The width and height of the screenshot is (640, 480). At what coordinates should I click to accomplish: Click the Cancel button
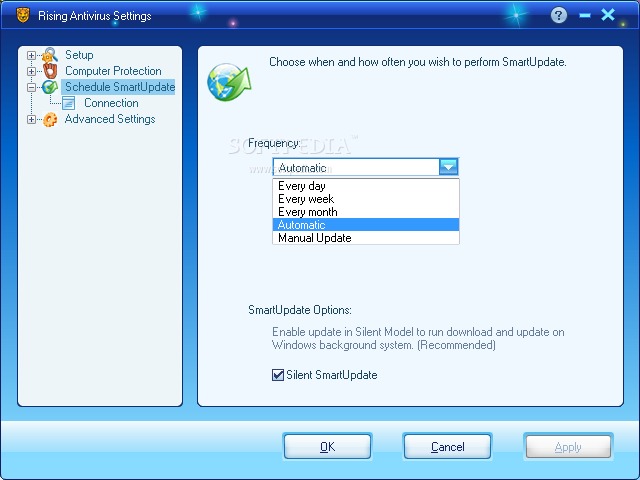coord(447,447)
